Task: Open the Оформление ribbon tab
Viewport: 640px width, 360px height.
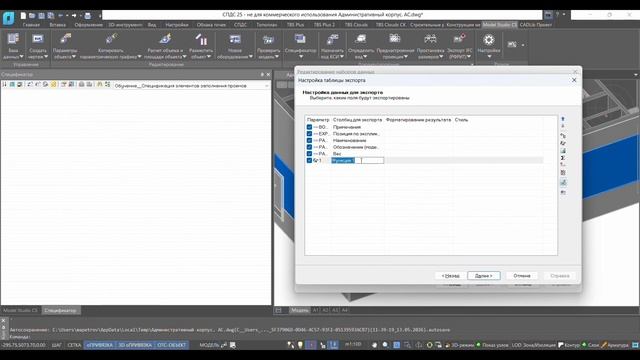Action: point(88,25)
